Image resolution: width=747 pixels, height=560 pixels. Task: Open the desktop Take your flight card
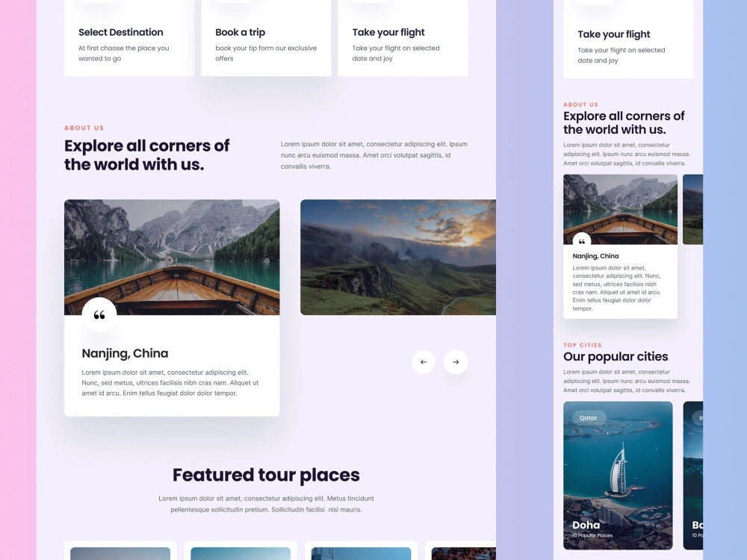[x=403, y=38]
